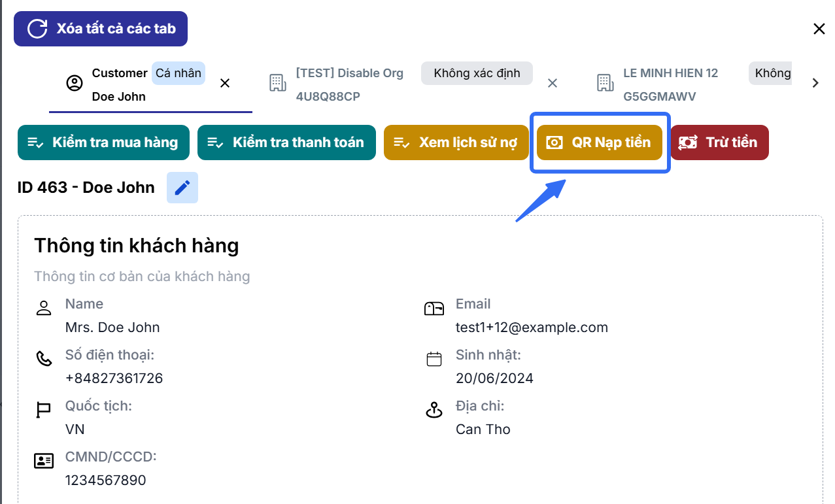Click the Thông tin khách hàng heading
This screenshot has height=504, width=835.
(x=137, y=246)
